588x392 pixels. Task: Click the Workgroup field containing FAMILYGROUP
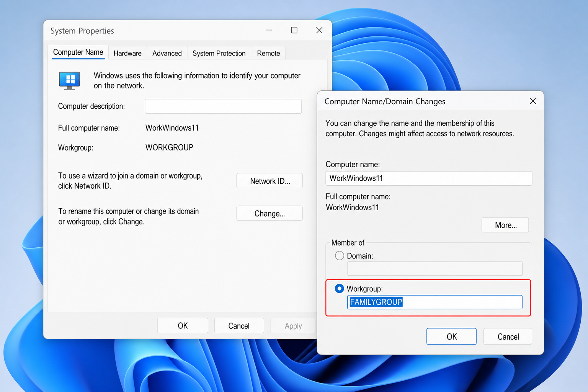[435, 302]
